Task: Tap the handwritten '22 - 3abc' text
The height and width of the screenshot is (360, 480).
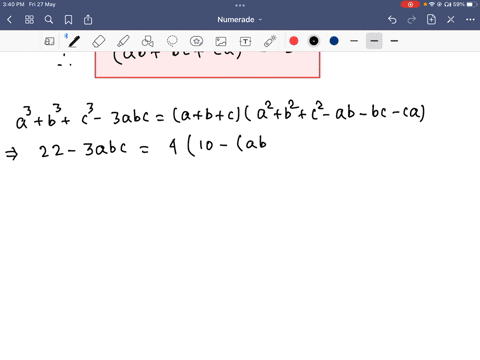Action: pos(83,150)
